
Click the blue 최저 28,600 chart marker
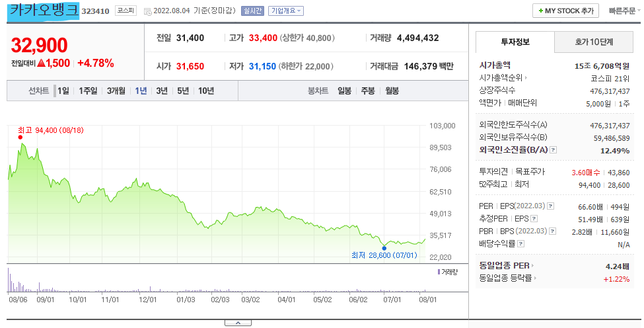pos(384,248)
